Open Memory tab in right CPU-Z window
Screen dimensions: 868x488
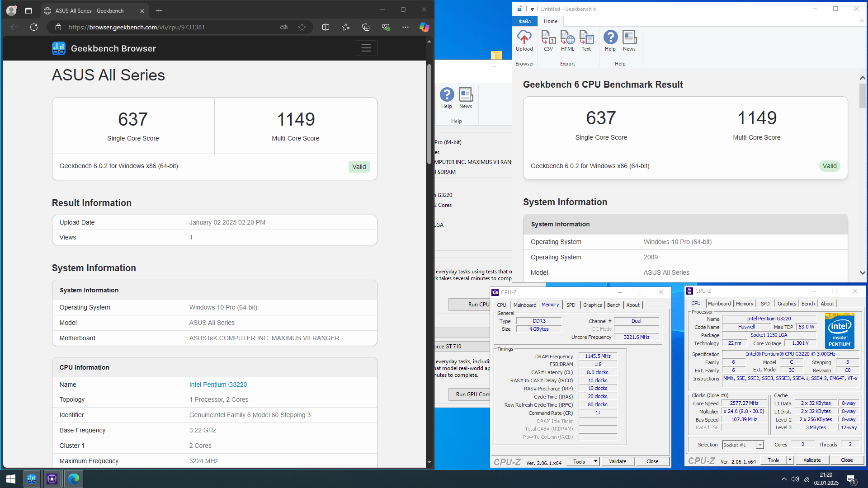coord(744,304)
